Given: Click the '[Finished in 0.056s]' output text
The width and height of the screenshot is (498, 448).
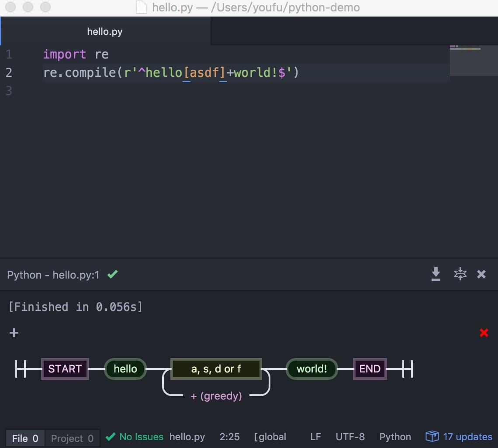Looking at the screenshot, I should 76,307.
